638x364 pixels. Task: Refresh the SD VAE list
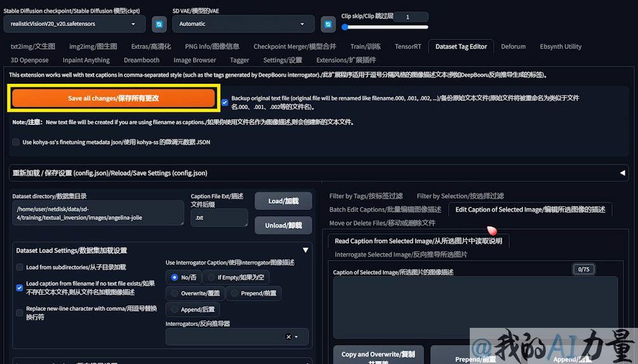[x=328, y=24]
